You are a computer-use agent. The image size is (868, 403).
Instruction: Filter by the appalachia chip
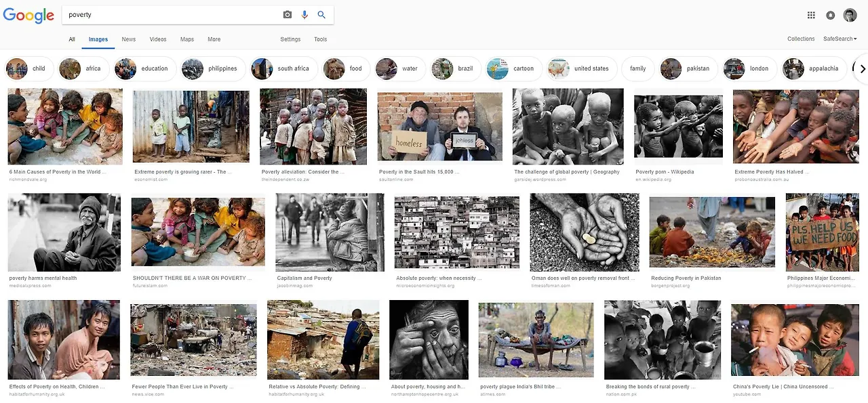pos(813,68)
